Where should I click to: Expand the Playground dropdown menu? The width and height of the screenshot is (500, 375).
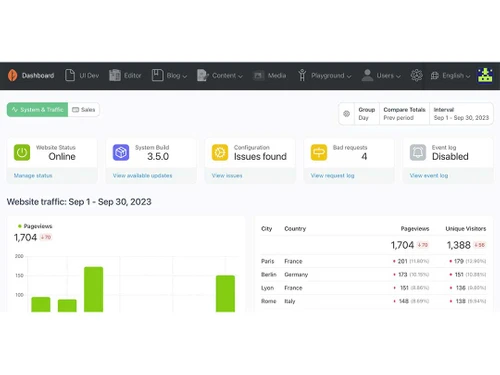[349, 76]
